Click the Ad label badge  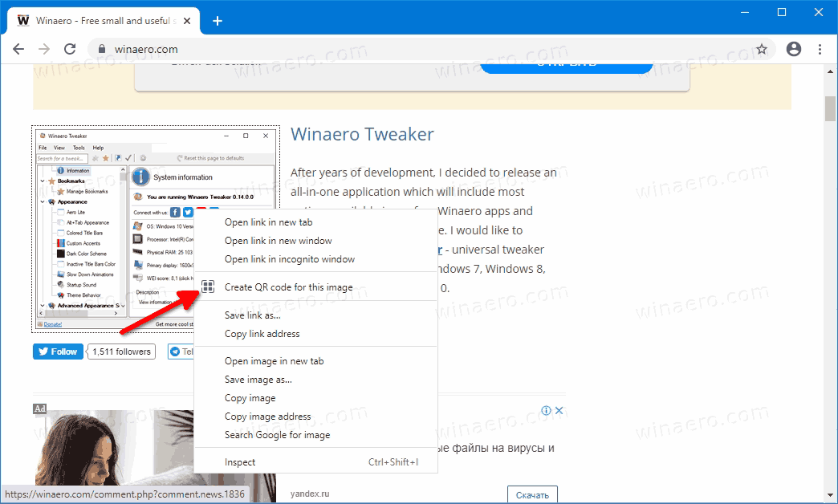coord(40,408)
